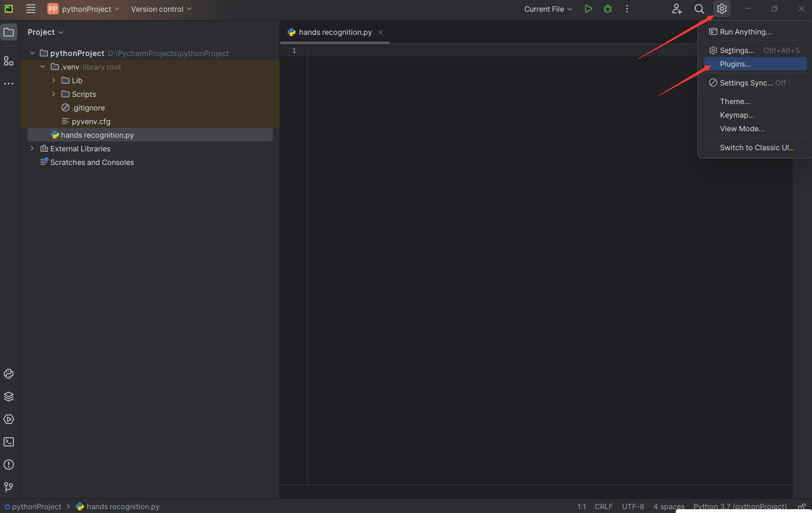The height and width of the screenshot is (513, 812).
Task: Open the Current File run configuration dropdown
Action: point(548,9)
